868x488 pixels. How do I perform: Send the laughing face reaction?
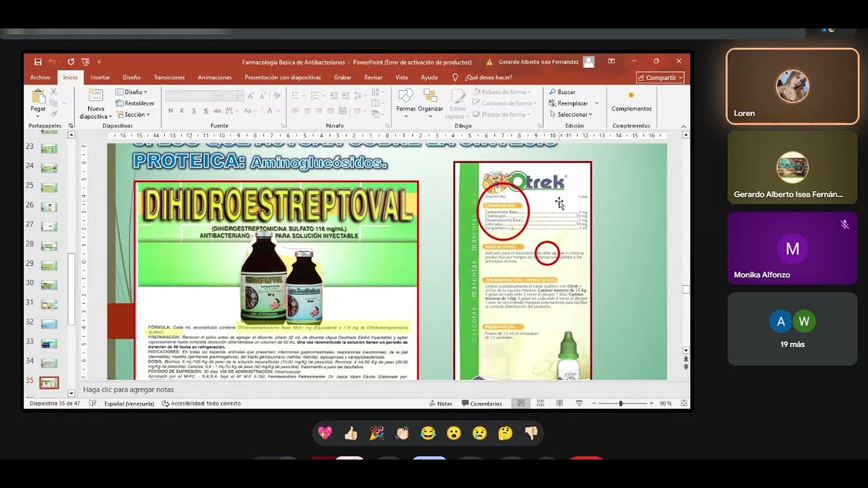[428, 433]
